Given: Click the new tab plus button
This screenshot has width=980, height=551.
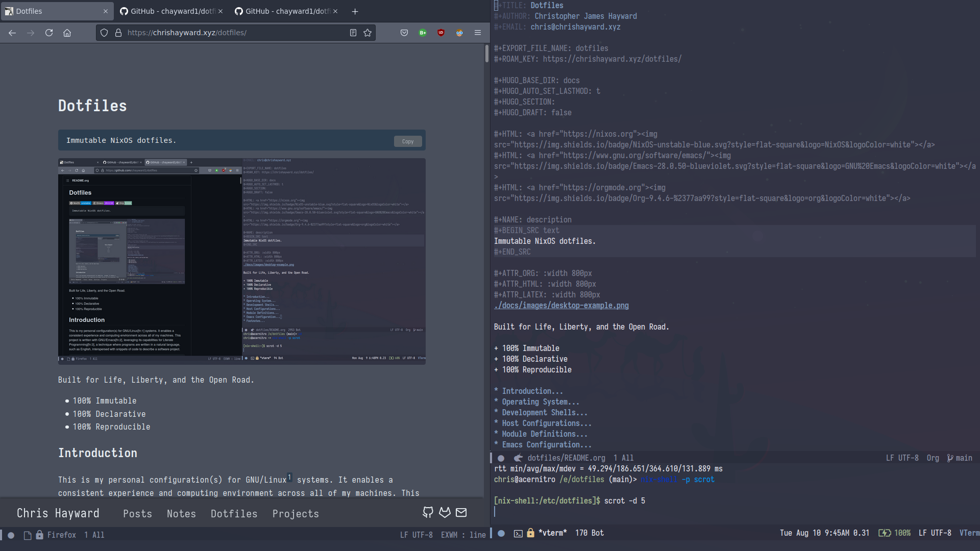Looking at the screenshot, I should (x=355, y=11).
